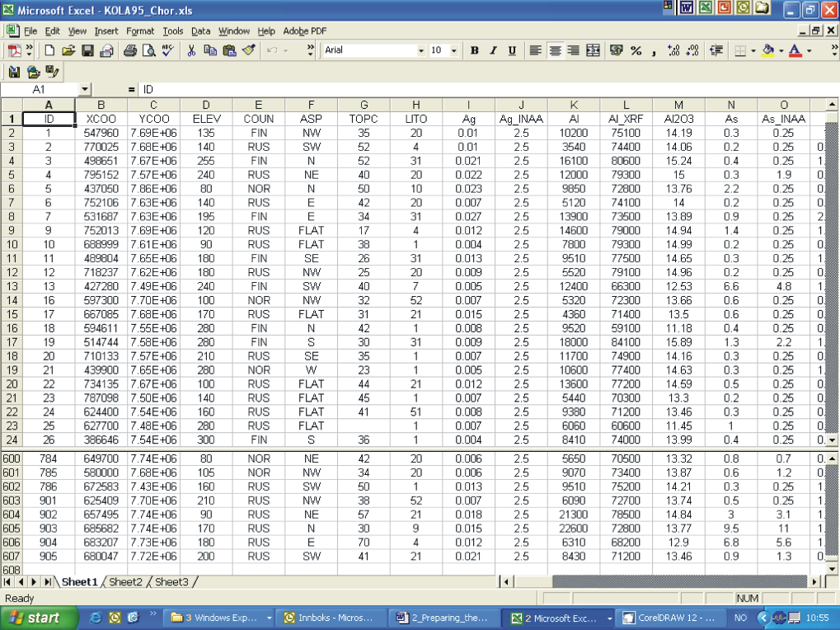Image resolution: width=840 pixels, height=630 pixels.
Task: Open the CorelDRAW 12 taskbar button
Action: pos(666,617)
